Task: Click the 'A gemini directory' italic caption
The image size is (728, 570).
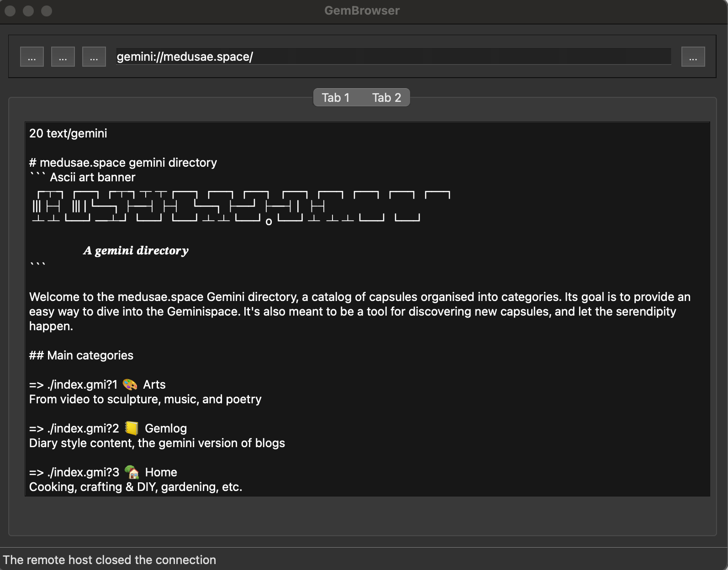Action: coord(136,250)
